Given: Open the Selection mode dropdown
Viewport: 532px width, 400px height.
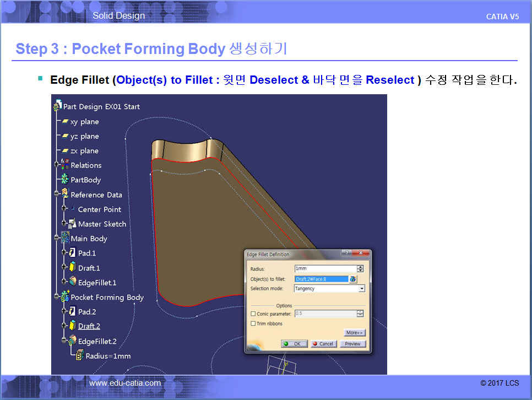Looking at the screenshot, I should (x=361, y=288).
